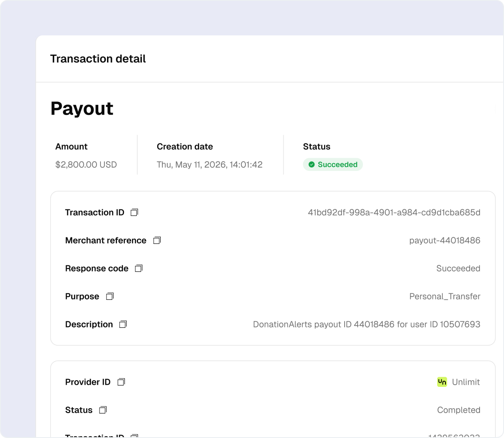This screenshot has height=438, width=504.
Task: Select the 41bd92df transaction ID value
Action: tap(394, 212)
